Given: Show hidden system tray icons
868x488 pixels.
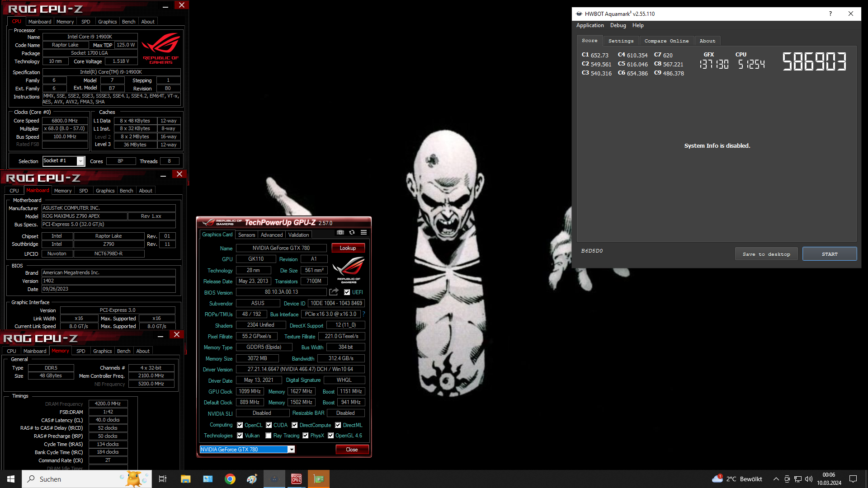Looking at the screenshot, I should 776,479.
